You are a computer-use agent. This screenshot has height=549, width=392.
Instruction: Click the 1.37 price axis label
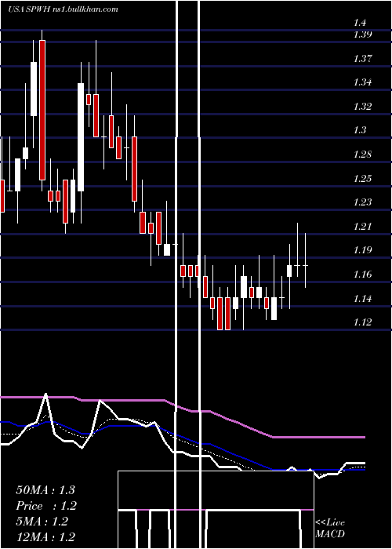tap(362, 59)
